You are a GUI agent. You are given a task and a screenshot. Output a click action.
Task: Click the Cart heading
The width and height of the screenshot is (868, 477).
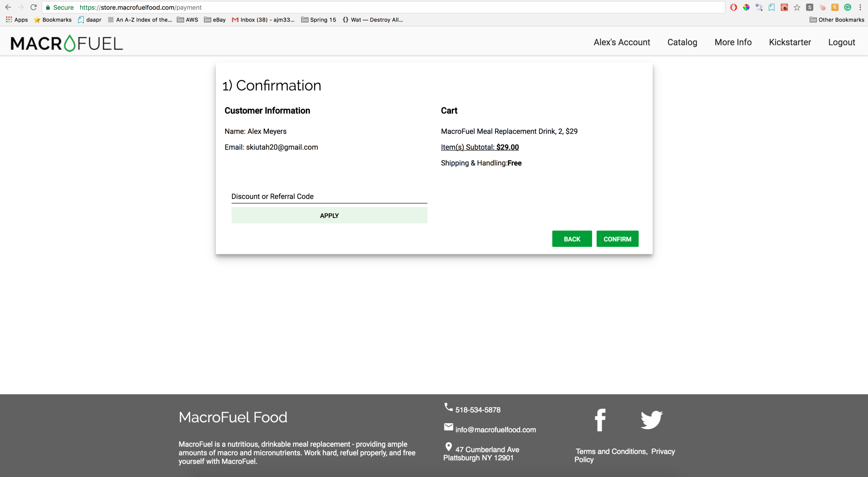pyautogui.click(x=449, y=110)
